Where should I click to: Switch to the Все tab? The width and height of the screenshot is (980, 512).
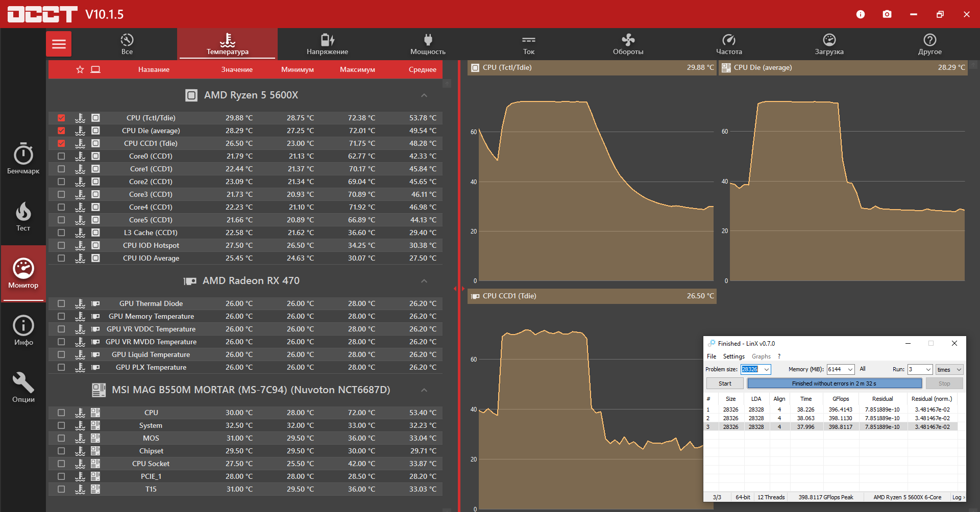tap(127, 44)
